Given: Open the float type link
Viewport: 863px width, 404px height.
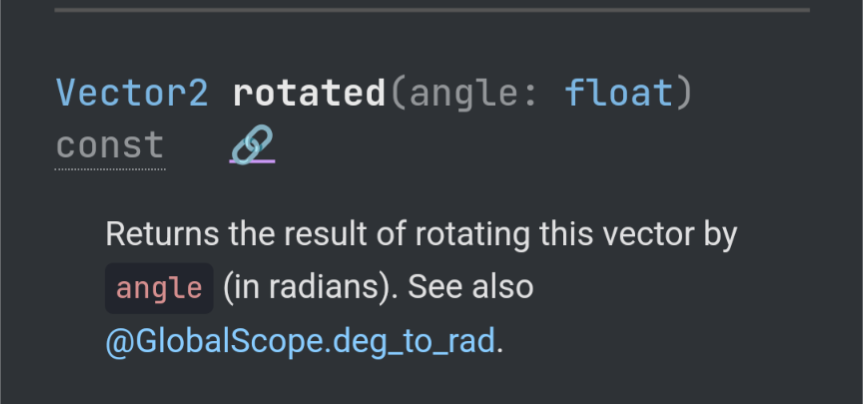Looking at the screenshot, I should pos(619,92).
